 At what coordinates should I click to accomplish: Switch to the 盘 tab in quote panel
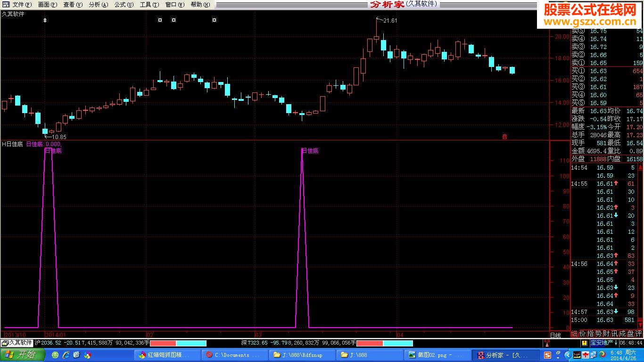pyautogui.click(x=631, y=334)
